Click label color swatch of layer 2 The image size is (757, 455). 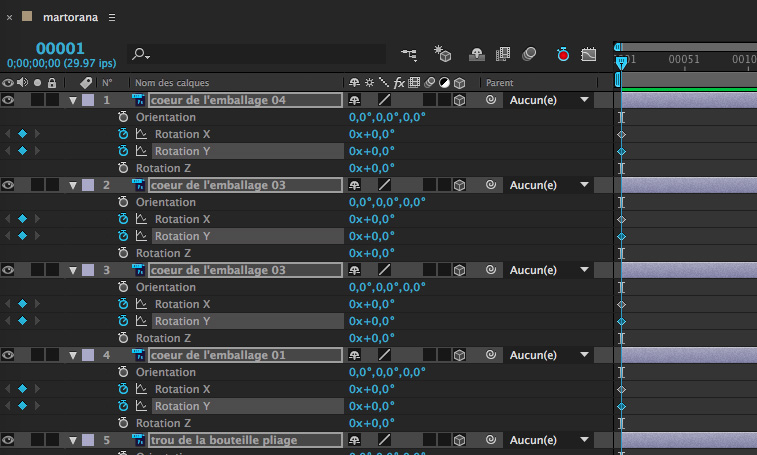pos(88,186)
